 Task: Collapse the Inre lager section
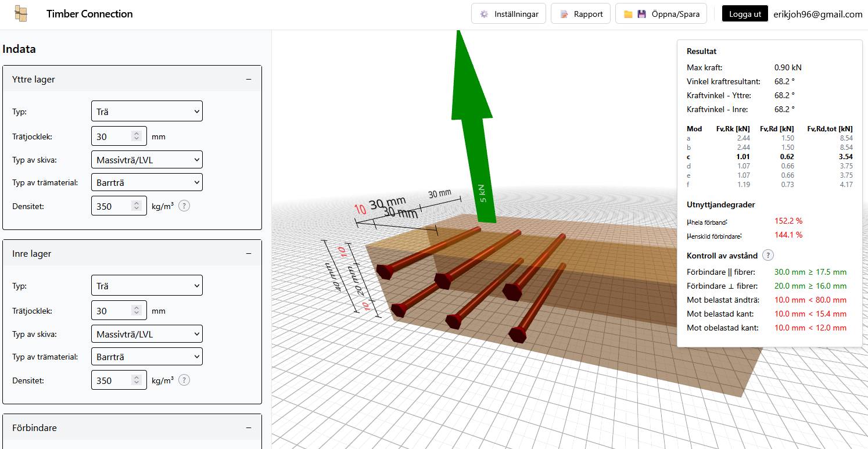pos(249,254)
